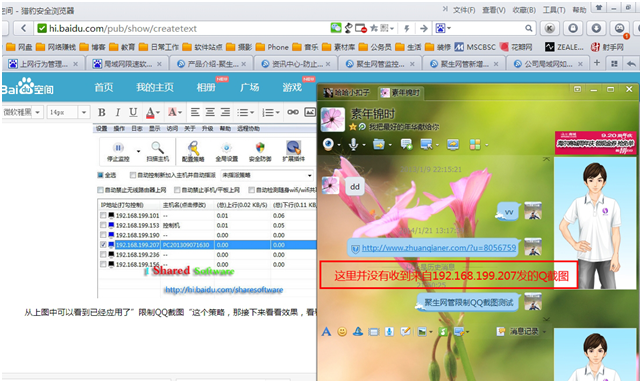
Task: Toggle bold formatting in the editor toolbar
Action: [102, 112]
